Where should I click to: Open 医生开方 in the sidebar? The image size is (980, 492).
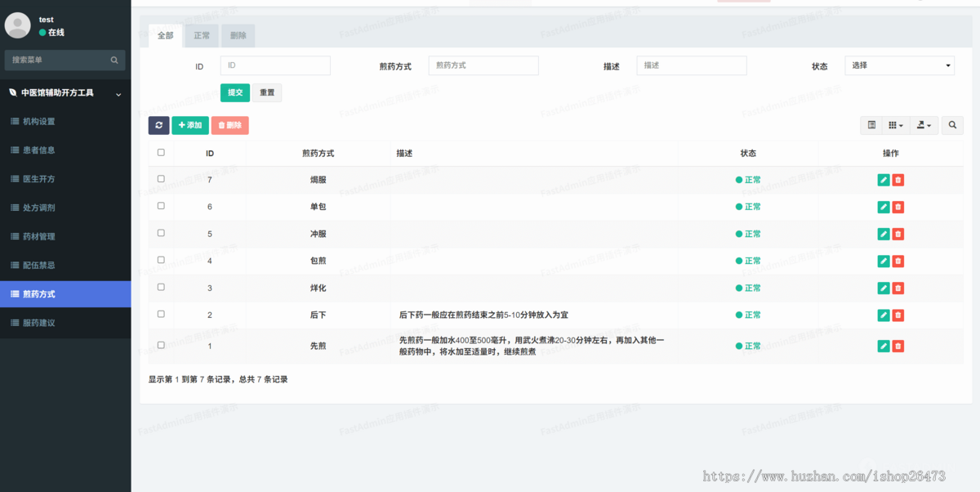(x=65, y=179)
